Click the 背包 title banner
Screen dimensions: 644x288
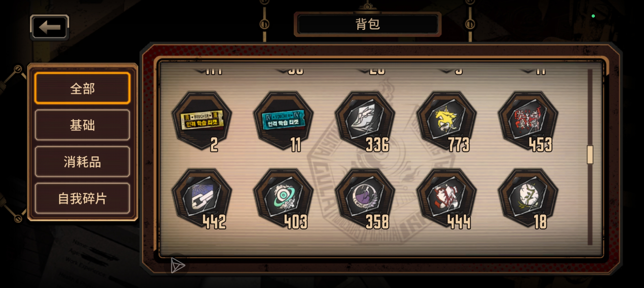[x=367, y=24]
